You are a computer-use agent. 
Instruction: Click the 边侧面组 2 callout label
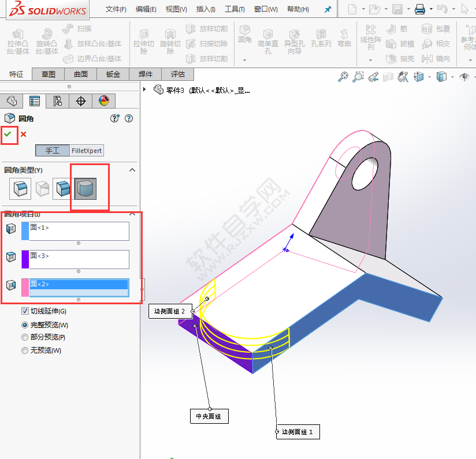170,311
